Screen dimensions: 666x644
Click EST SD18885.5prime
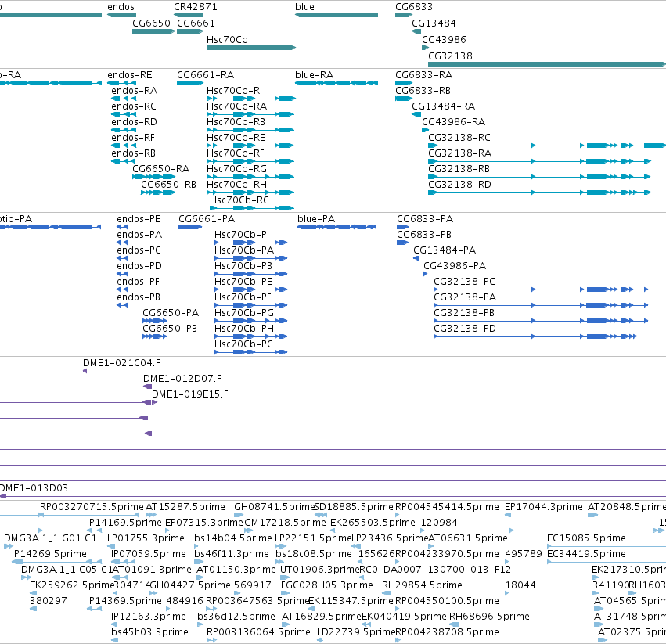(354, 507)
